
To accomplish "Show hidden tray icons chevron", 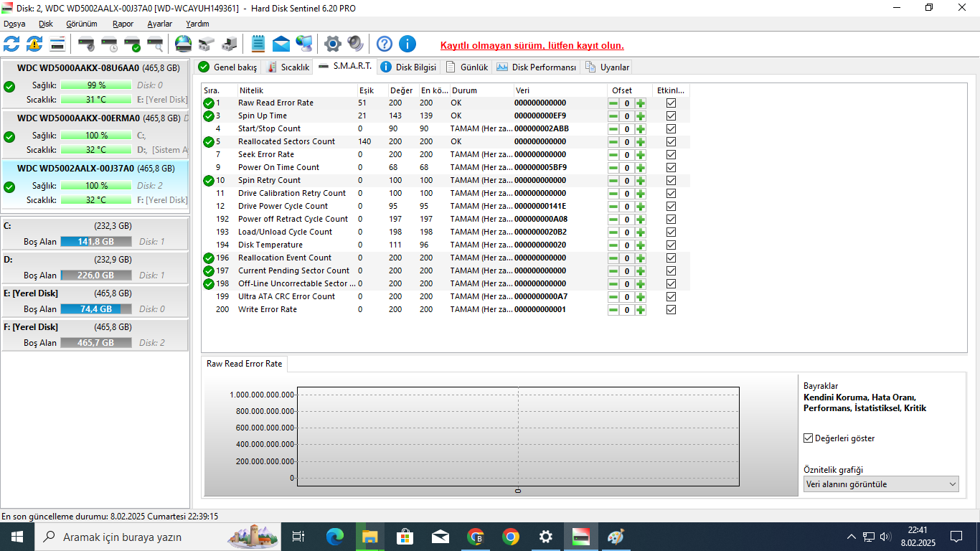I will [852, 537].
